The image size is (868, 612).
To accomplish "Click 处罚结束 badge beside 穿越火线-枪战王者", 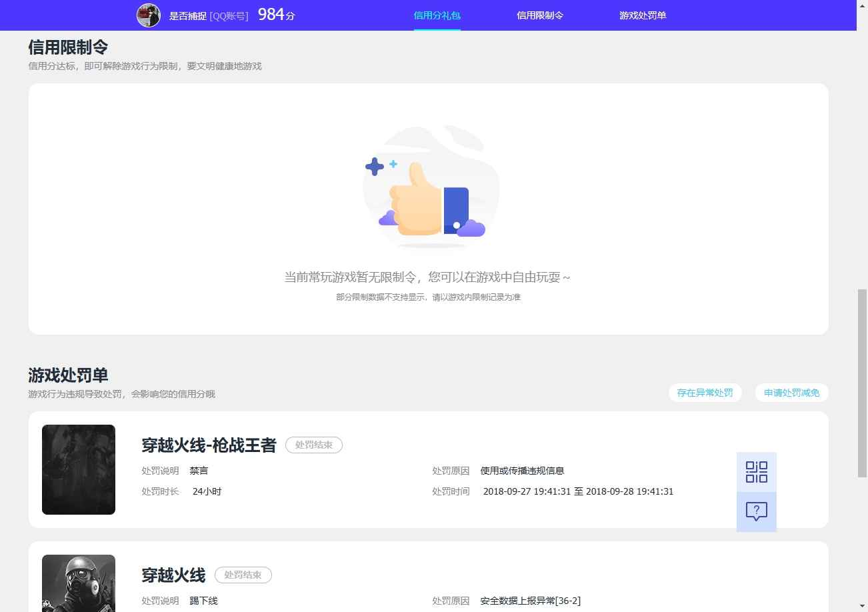I will click(x=314, y=445).
